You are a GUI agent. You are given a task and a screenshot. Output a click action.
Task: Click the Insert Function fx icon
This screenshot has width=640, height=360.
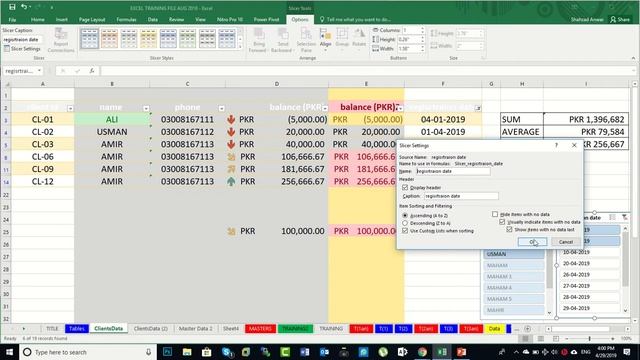(92, 71)
